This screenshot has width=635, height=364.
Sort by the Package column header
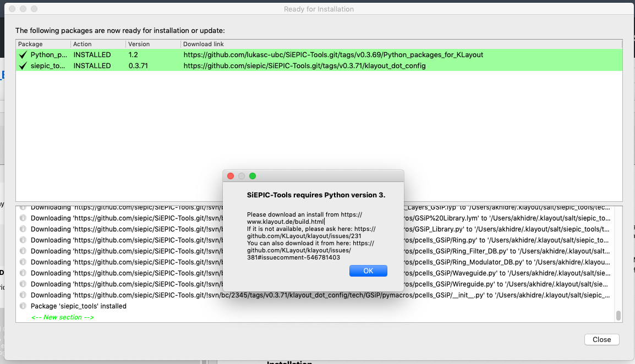coord(43,44)
